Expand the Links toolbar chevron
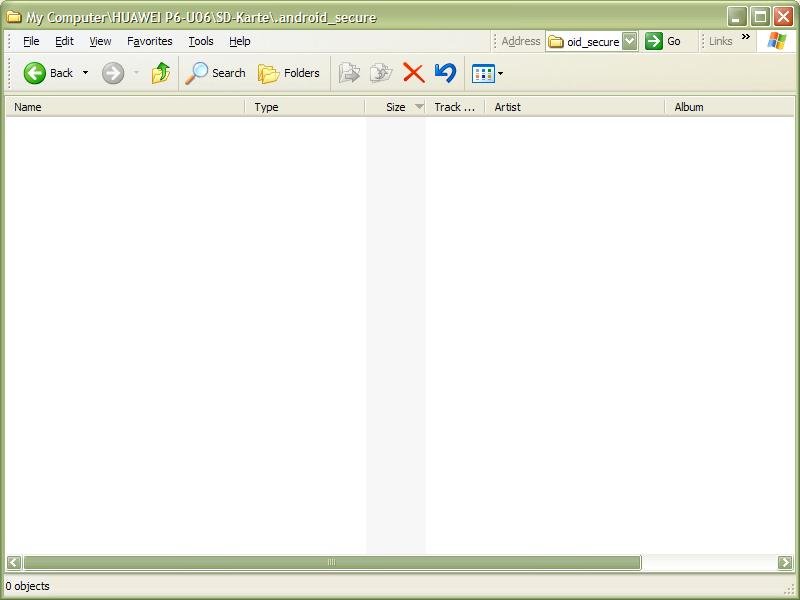This screenshot has height=600, width=800. coord(746,37)
